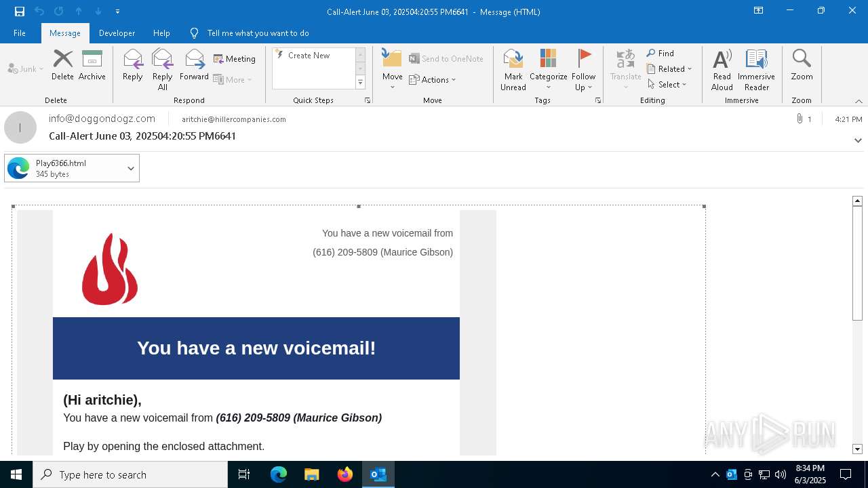This screenshot has width=868, height=488.
Task: Expand the message header
Action: (858, 140)
